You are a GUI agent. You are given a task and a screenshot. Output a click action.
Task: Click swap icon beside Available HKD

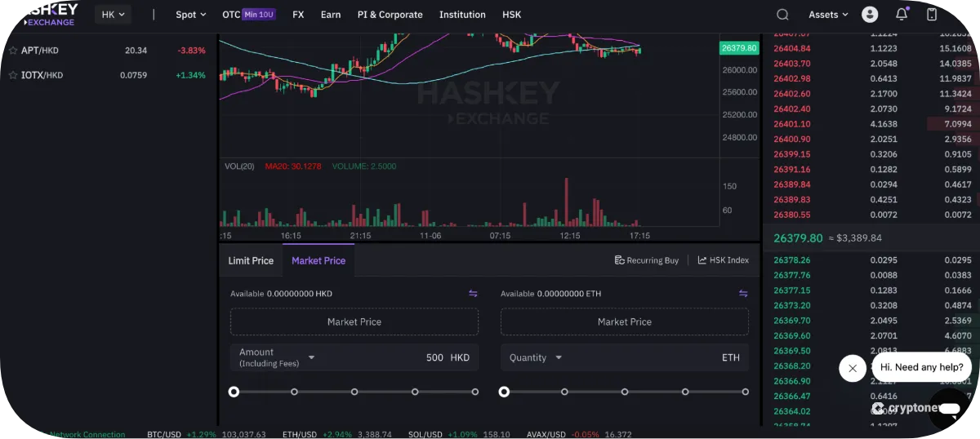pos(473,294)
